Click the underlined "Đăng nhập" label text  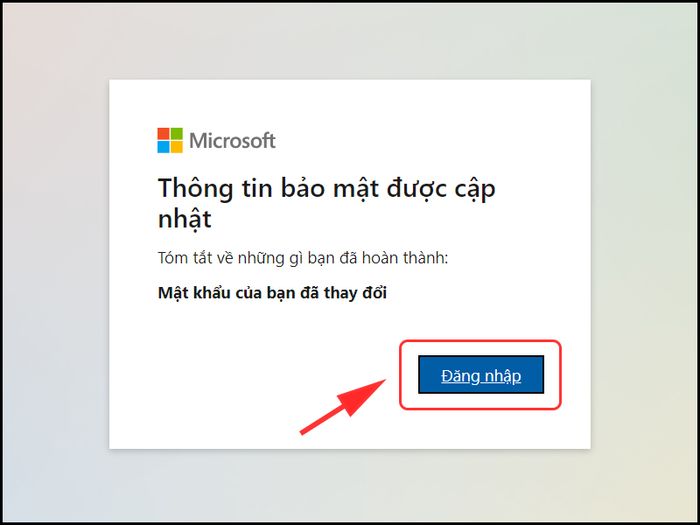(481, 376)
